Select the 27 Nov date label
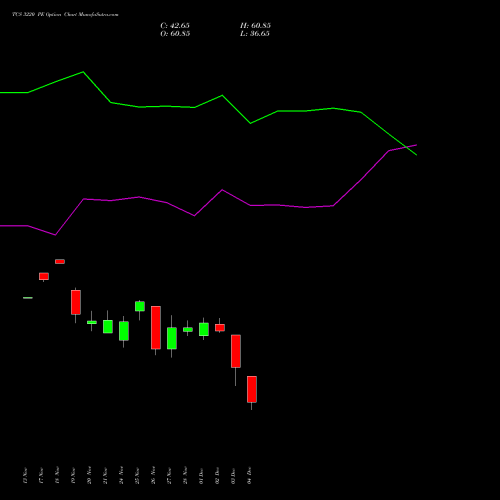This screenshot has width=500, height=500. (x=169, y=476)
